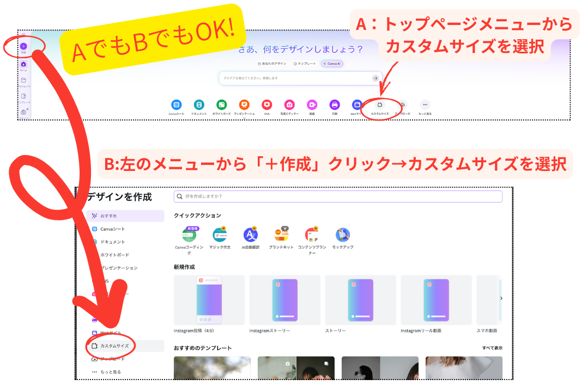Select the カスタムサイズ icon in the top menu

[379, 104]
